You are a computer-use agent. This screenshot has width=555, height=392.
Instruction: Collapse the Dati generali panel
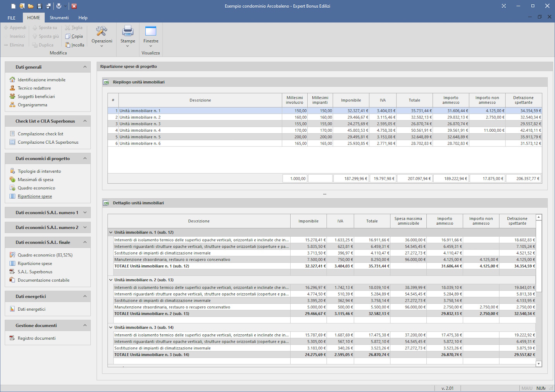point(85,67)
